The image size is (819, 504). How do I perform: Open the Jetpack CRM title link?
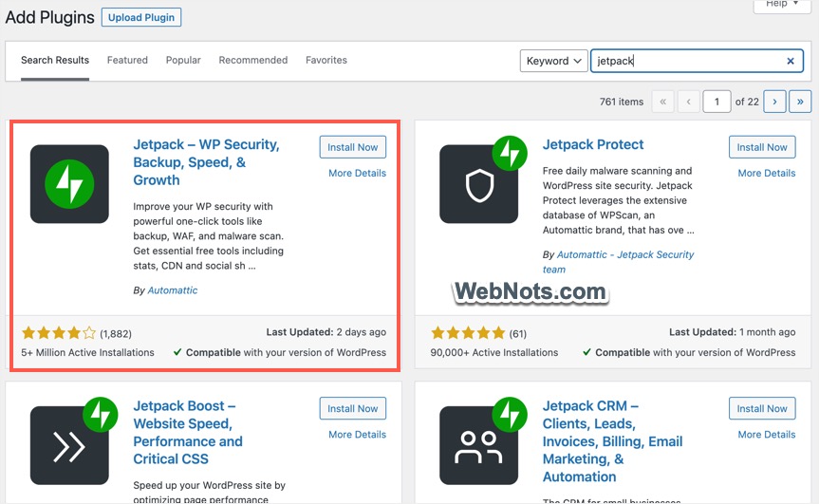pyautogui.click(x=613, y=441)
